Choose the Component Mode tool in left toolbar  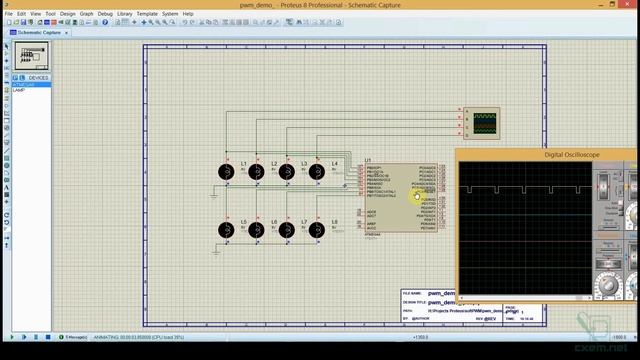[x=6, y=53]
